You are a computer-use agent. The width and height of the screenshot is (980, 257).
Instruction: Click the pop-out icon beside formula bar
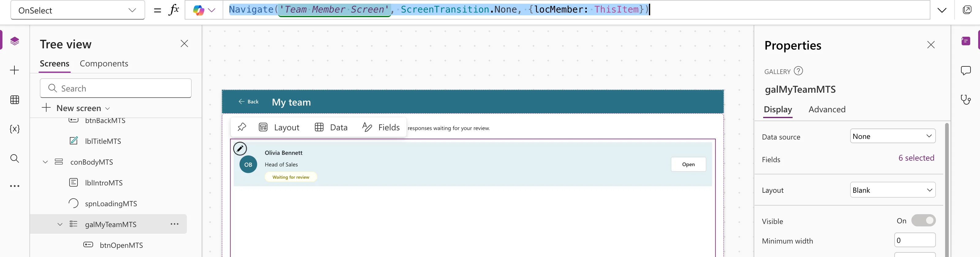[967, 10]
